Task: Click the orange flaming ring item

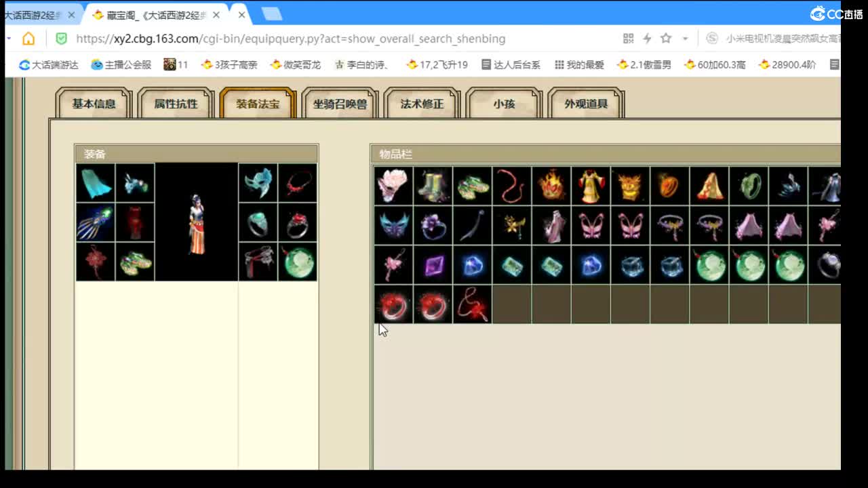Action: click(669, 185)
